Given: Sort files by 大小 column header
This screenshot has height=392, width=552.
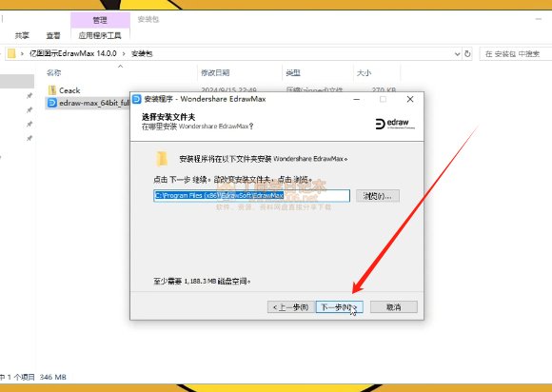Looking at the screenshot, I should (364, 73).
